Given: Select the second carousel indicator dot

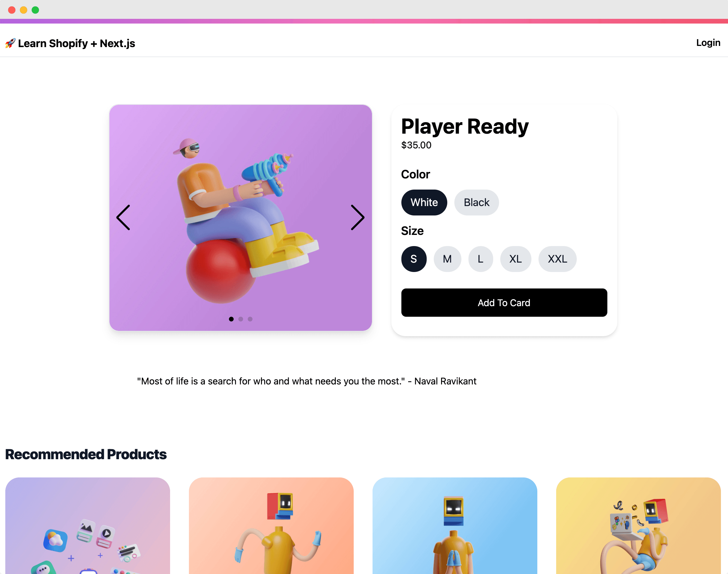Looking at the screenshot, I should (x=240, y=319).
